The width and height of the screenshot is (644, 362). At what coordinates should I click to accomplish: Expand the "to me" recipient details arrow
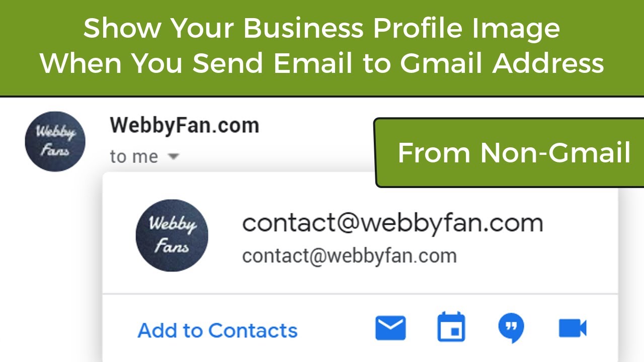(x=173, y=156)
